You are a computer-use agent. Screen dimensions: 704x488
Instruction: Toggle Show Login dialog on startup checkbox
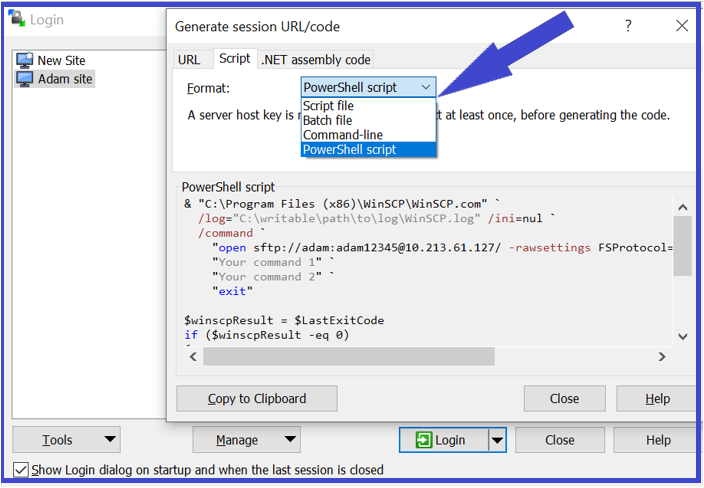coord(21,470)
